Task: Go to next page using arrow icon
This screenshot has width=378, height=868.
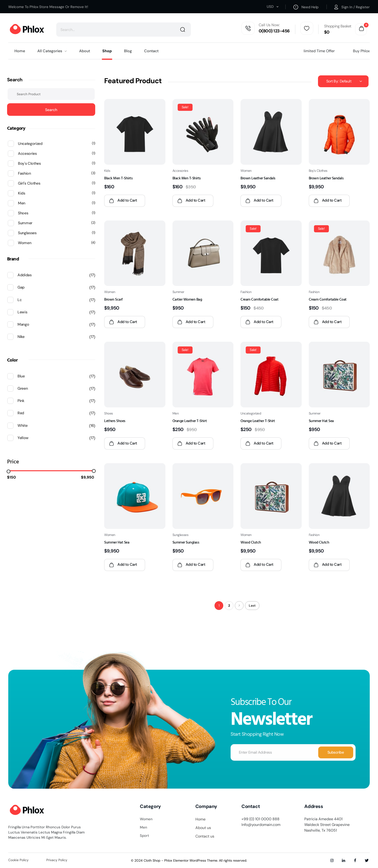Action: [x=239, y=605]
